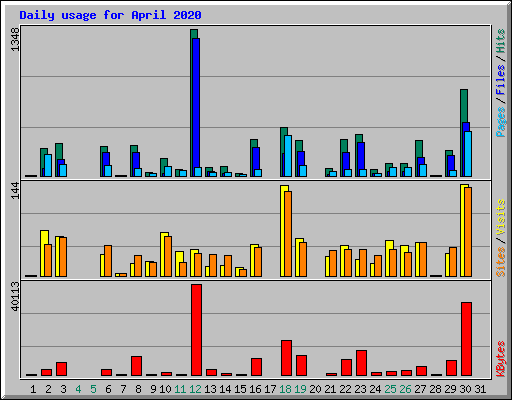Click the 1348 hits axis label
Image resolution: width=512 pixels, height=400 pixels.
pos(15,40)
